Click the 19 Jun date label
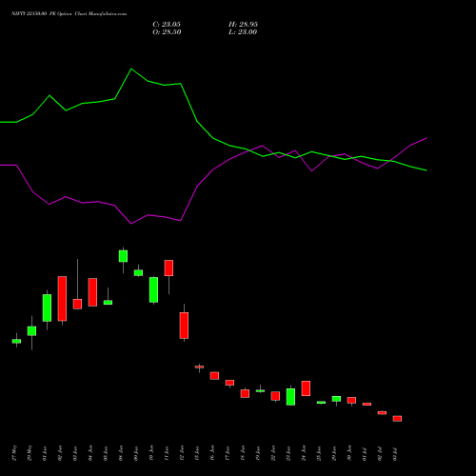 tap(258, 453)
